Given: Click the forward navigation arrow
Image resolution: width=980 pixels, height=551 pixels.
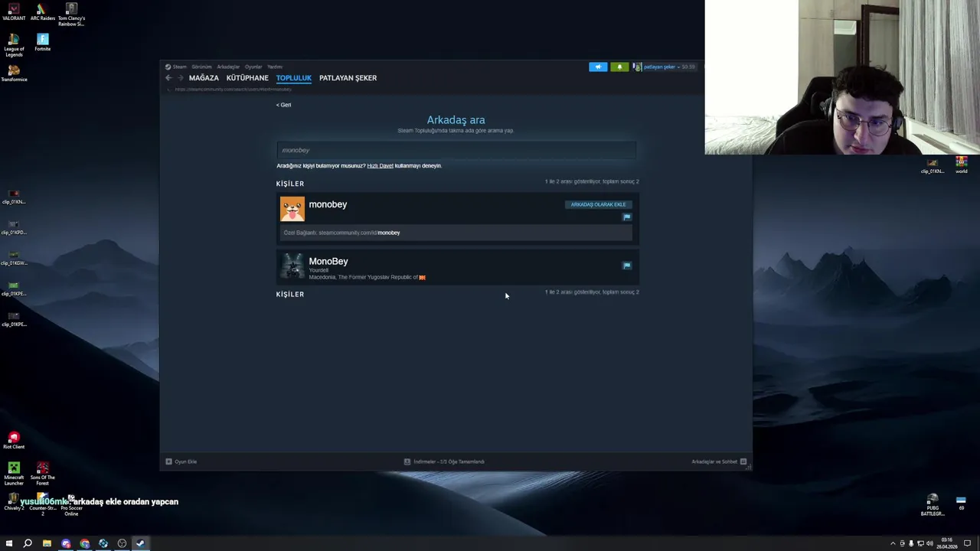Looking at the screenshot, I should click(181, 78).
